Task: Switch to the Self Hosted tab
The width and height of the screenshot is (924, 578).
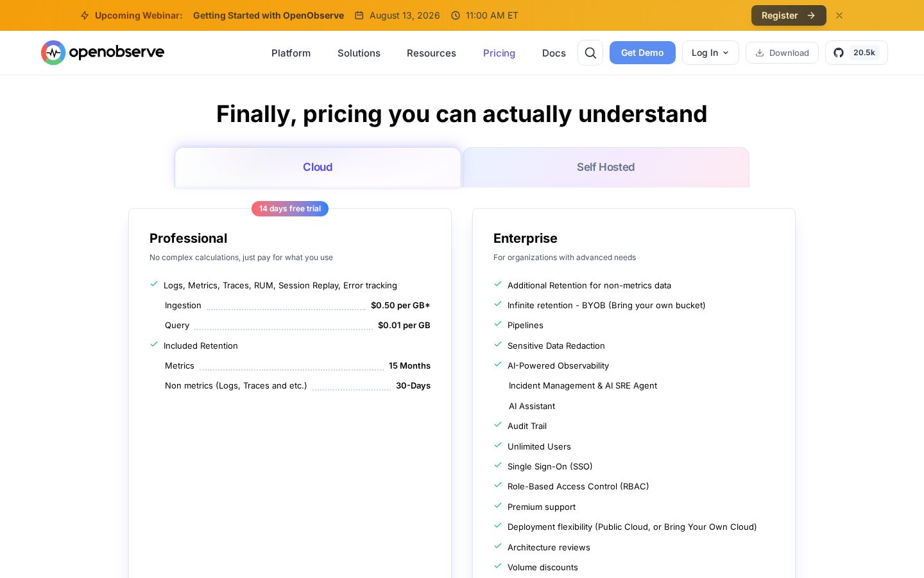Action: [606, 168]
